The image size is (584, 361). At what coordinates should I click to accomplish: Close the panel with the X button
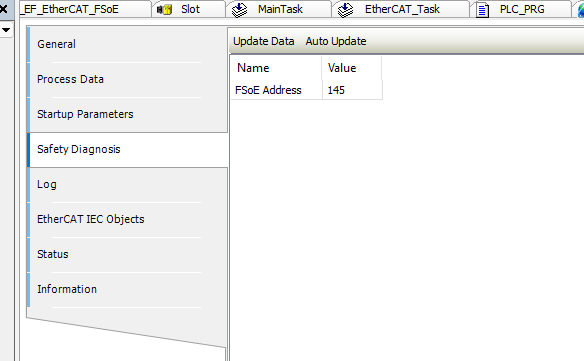pyautogui.click(x=3, y=9)
